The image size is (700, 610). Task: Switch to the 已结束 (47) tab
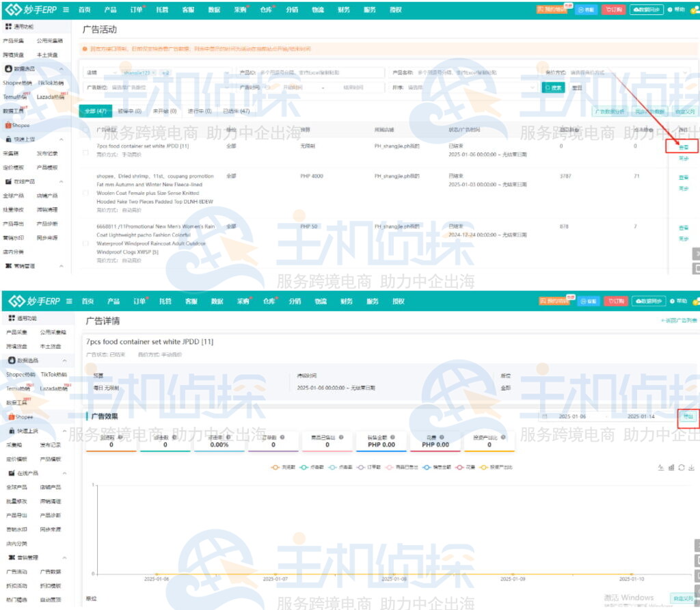236,111
